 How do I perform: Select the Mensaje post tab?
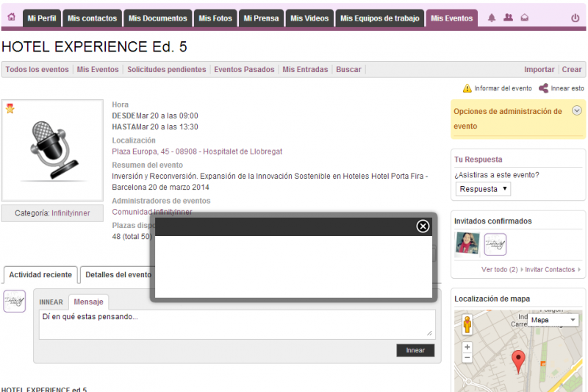(88, 302)
